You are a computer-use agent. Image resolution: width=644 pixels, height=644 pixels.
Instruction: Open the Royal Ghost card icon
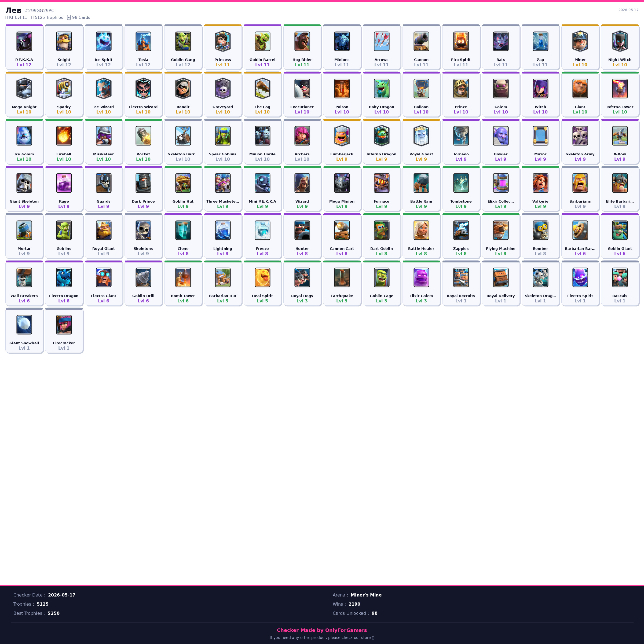421,136
